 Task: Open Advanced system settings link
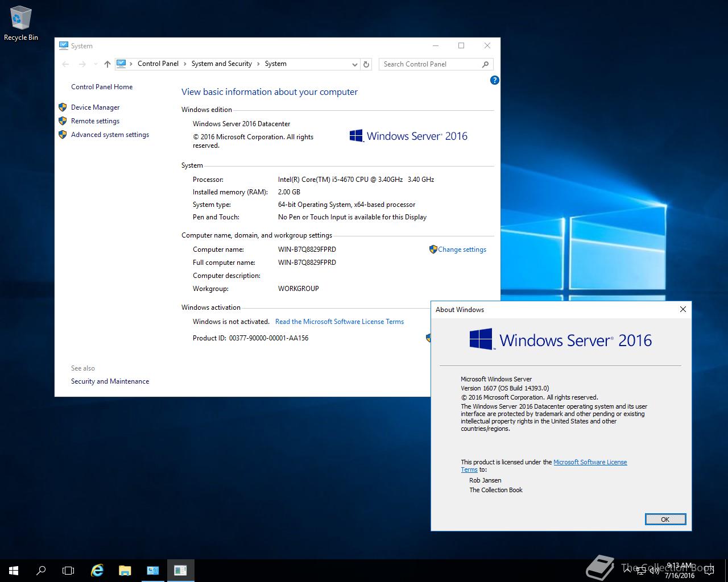pyautogui.click(x=110, y=134)
